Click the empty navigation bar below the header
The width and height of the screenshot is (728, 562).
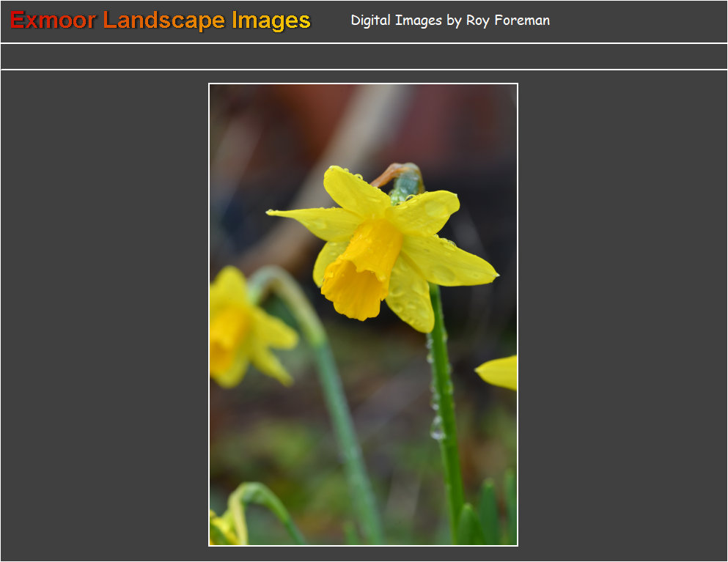pyautogui.click(x=364, y=56)
